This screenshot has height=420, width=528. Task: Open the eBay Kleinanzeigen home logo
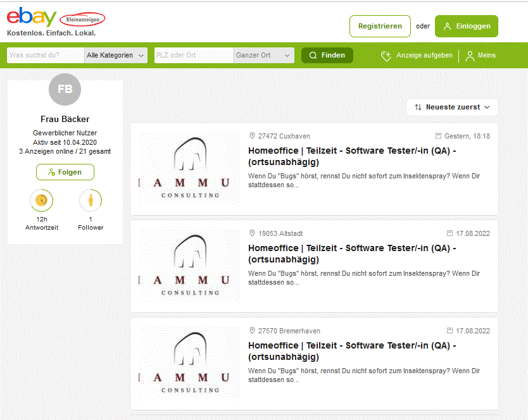[56, 17]
